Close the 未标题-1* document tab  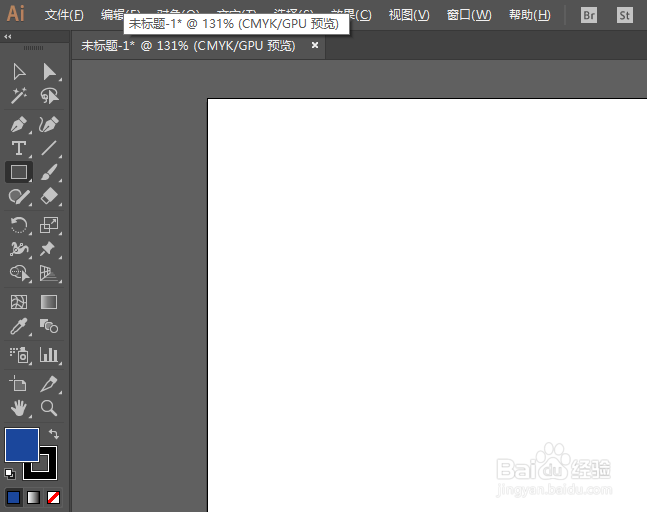tap(315, 45)
